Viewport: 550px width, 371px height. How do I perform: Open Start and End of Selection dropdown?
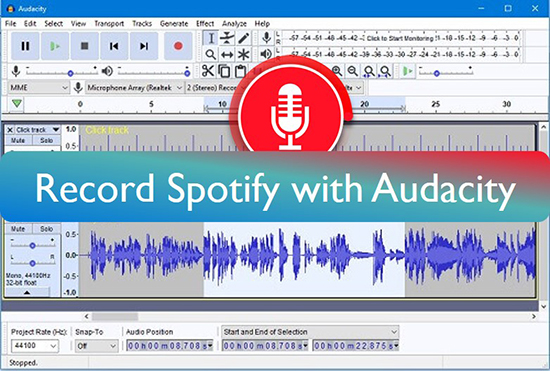[310, 332]
